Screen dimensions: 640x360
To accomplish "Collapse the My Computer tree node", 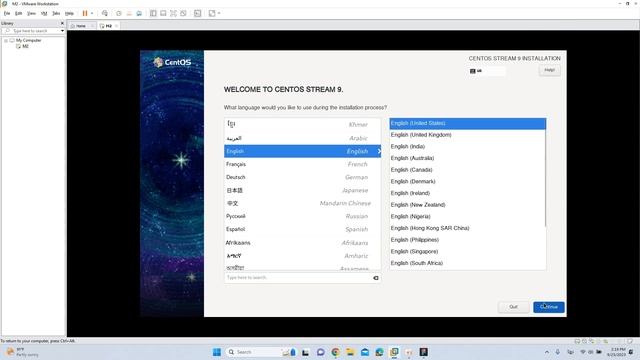I will (6, 40).
